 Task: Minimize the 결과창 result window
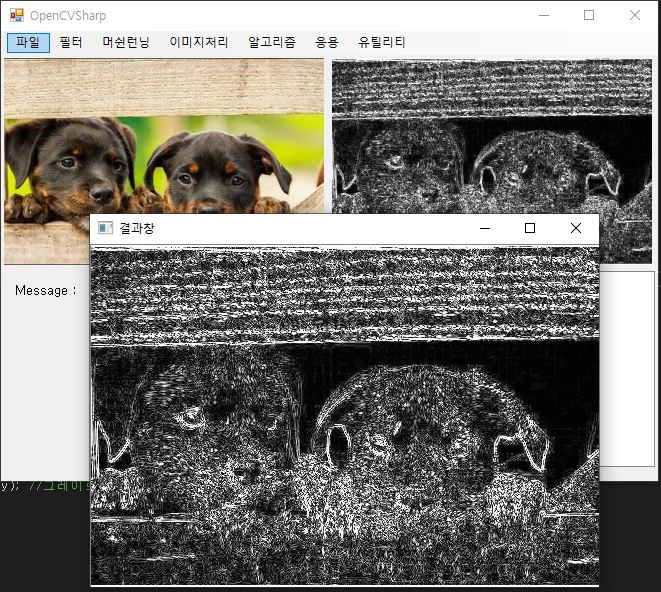(485, 228)
